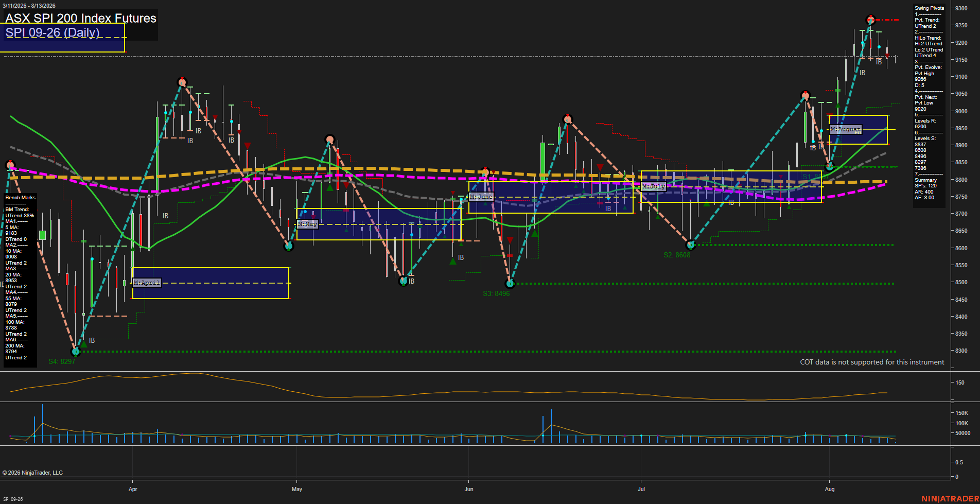The image size is (980, 504).
Task: Click the Swing Pivots panel heading
Action: tap(930, 8)
